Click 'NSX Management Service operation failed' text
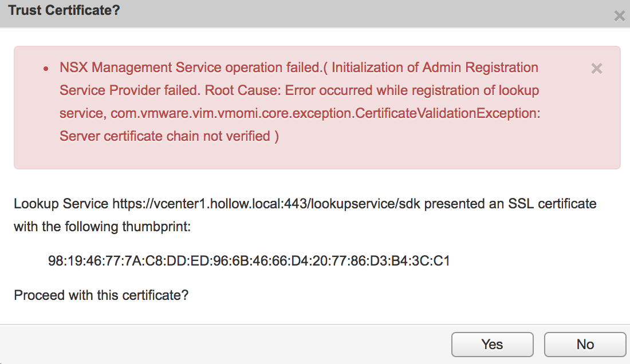Viewport: 630px width, 364px height. click(x=189, y=68)
